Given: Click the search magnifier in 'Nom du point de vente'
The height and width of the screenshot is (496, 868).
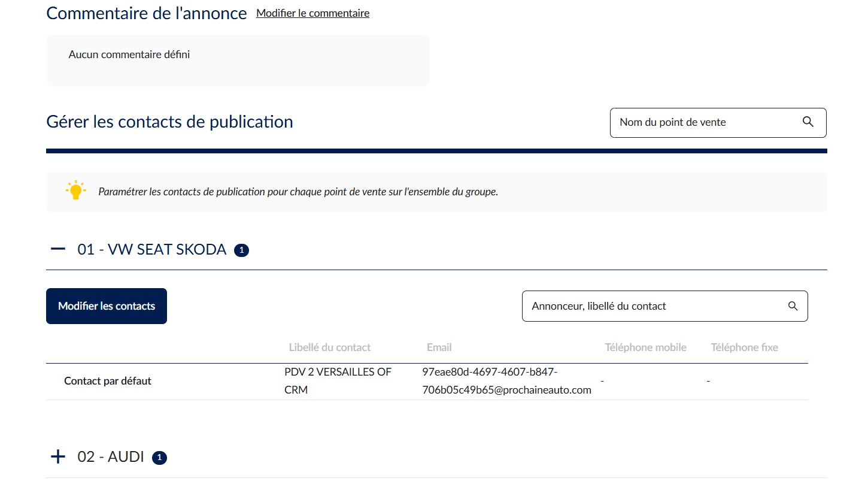Looking at the screenshot, I should tap(808, 122).
